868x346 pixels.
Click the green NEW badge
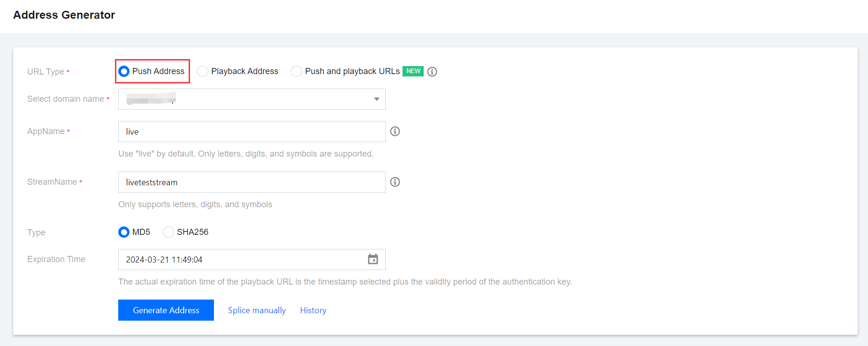(x=413, y=71)
